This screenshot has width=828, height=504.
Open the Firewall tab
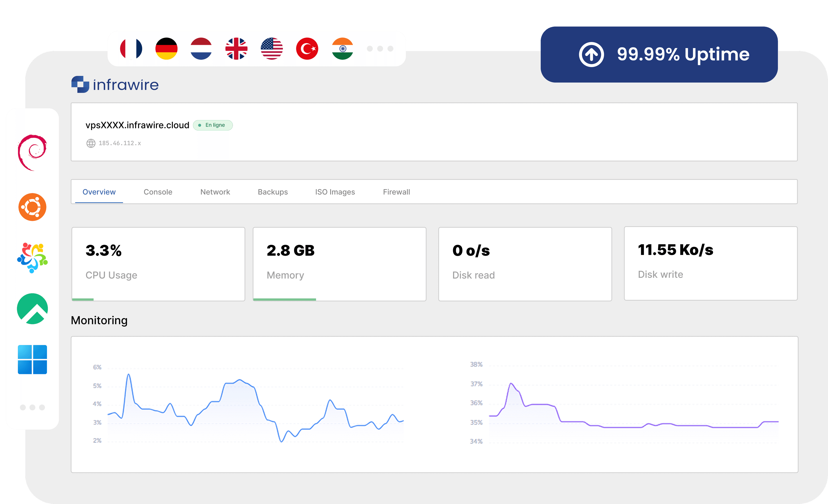pyautogui.click(x=396, y=192)
